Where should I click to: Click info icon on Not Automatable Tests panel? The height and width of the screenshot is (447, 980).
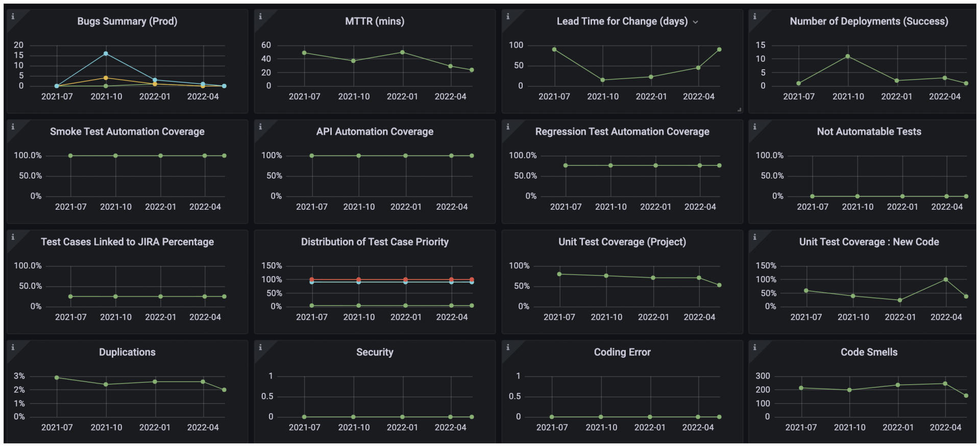click(755, 127)
